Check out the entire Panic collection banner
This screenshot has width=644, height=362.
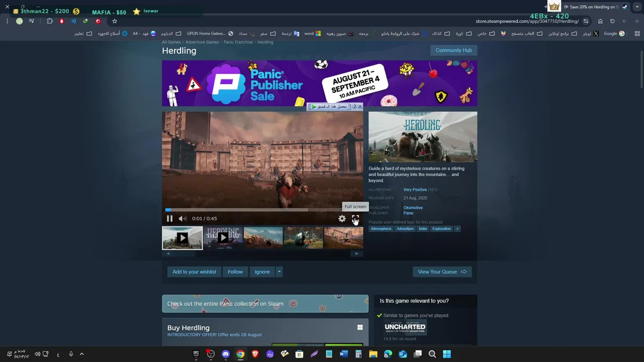pyautogui.click(x=265, y=304)
